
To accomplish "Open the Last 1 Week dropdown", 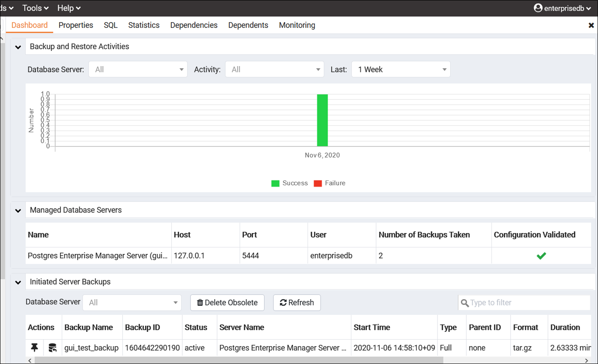I will pos(401,70).
